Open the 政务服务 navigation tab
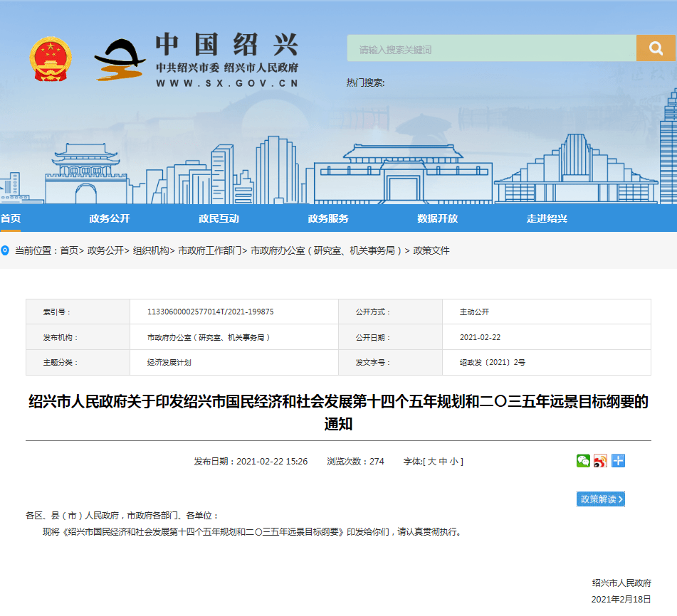 (328, 218)
